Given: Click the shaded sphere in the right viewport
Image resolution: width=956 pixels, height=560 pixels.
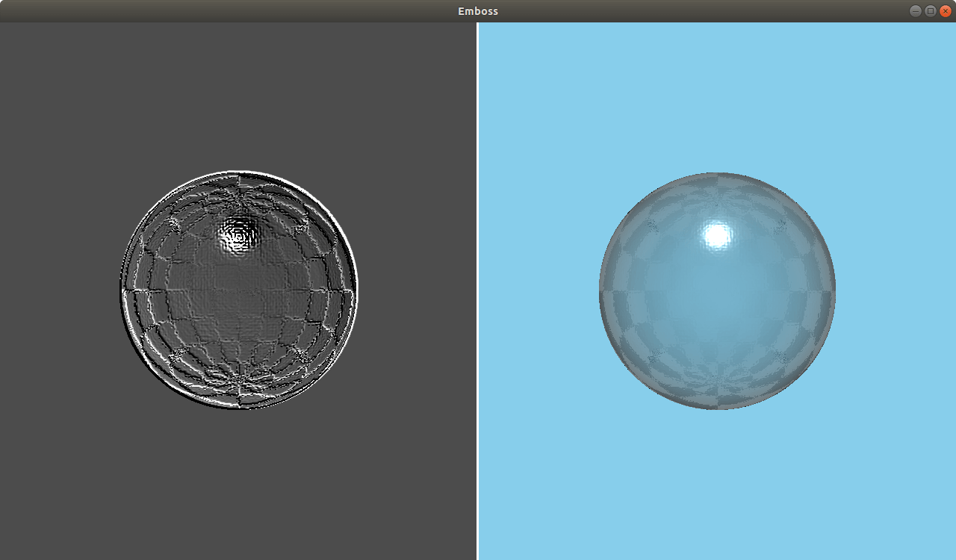Looking at the screenshot, I should (x=716, y=291).
